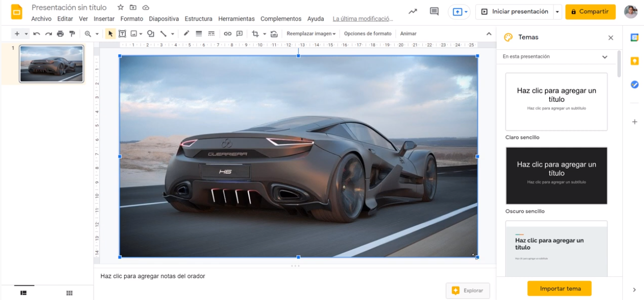Screen dimensions: 644x300
Task: Click the print icon
Action: pos(60,34)
